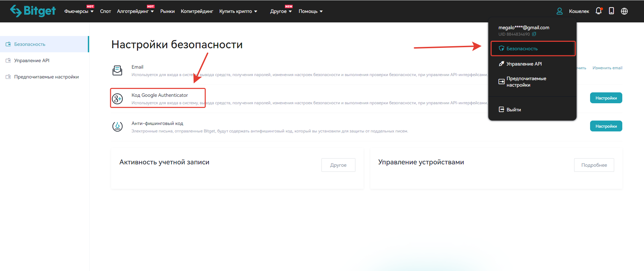The image size is (644, 271).
Task: Click the shield icon beside Безопасность in dropdown
Action: (502, 49)
